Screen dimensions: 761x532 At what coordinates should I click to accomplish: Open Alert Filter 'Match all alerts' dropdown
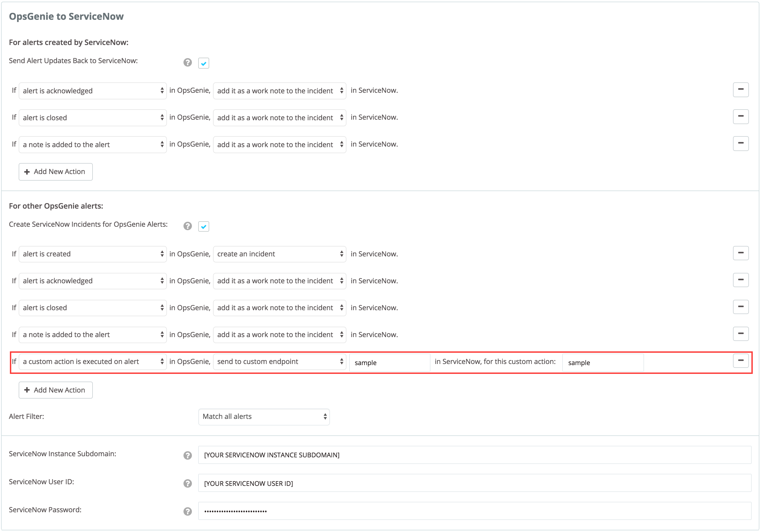pyautogui.click(x=264, y=417)
